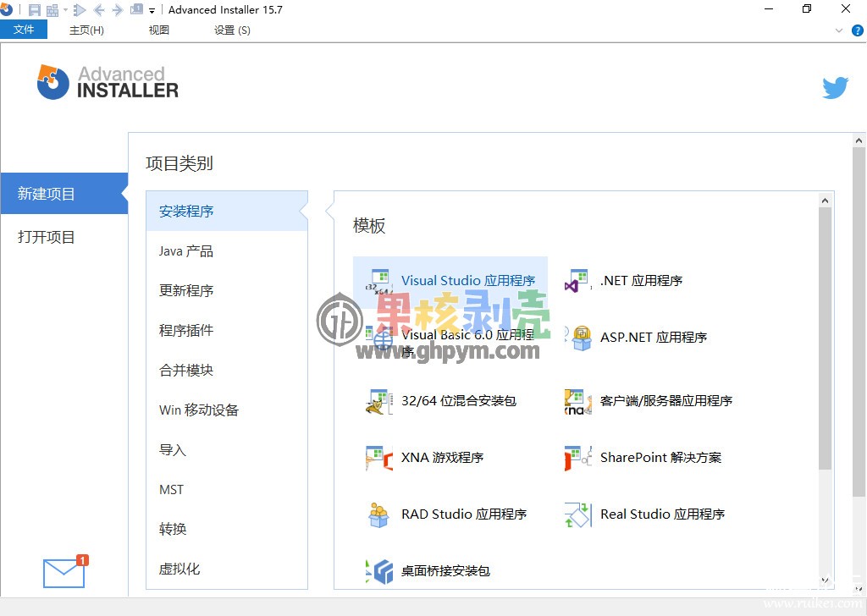
Task: Click the Save icon in quick access toolbar
Action: click(x=34, y=10)
